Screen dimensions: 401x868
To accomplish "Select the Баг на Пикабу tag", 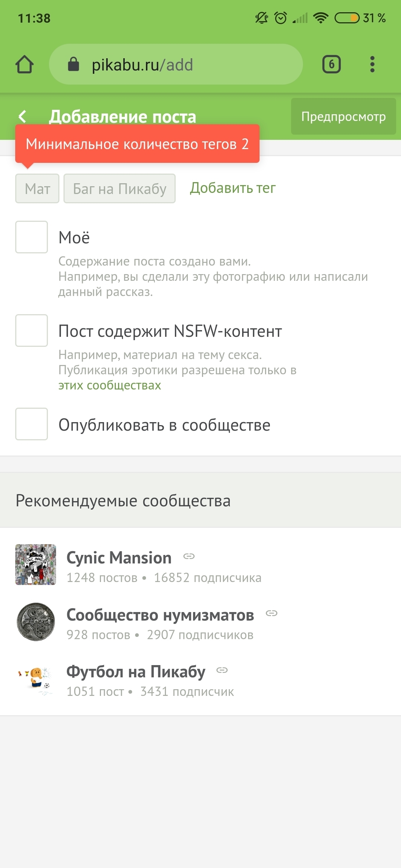I will [x=119, y=188].
